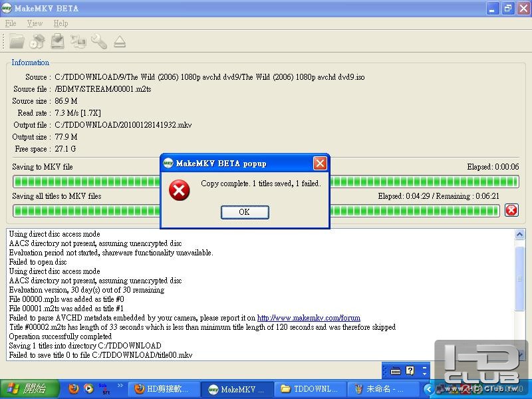
Task: Switch to the TDDOWNL folder taskbar window
Action: coord(310,389)
